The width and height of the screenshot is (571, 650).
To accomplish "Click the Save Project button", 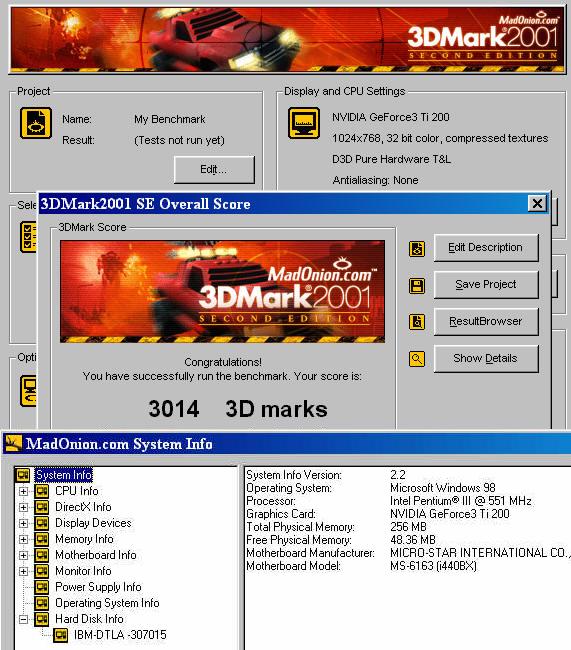I will pyautogui.click(x=486, y=284).
